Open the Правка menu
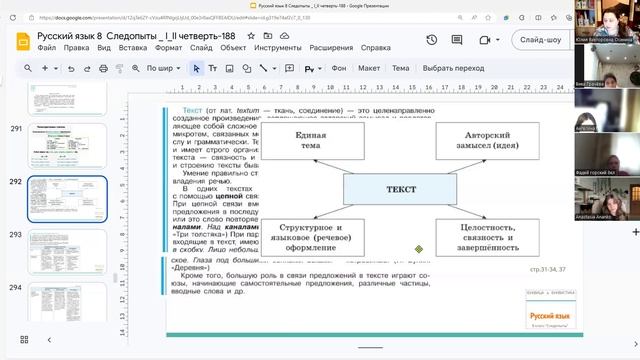 click(76, 48)
